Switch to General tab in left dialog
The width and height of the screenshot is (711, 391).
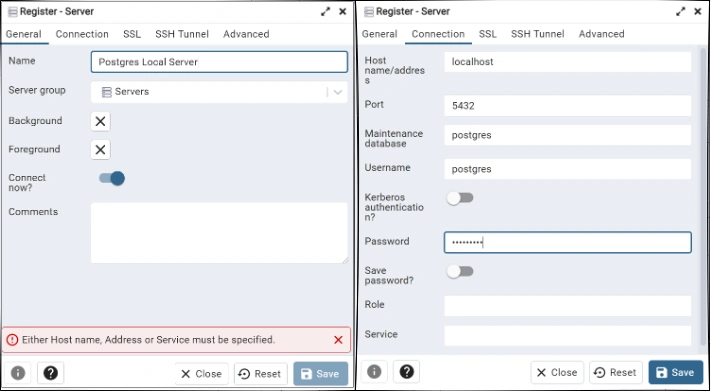click(x=24, y=34)
